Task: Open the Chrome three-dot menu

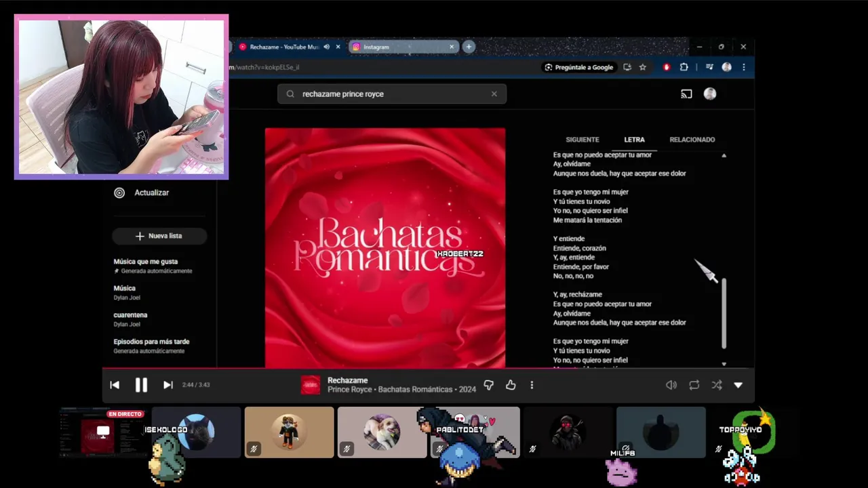Action: 744,67
